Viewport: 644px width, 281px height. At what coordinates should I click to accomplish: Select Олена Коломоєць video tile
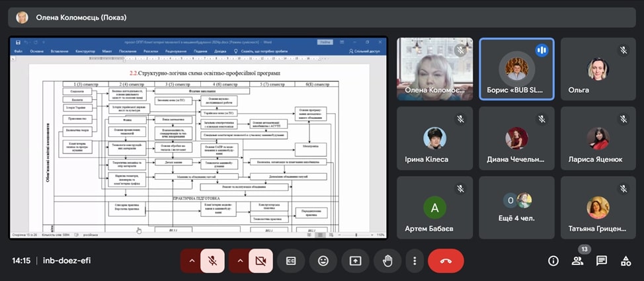coord(435,69)
